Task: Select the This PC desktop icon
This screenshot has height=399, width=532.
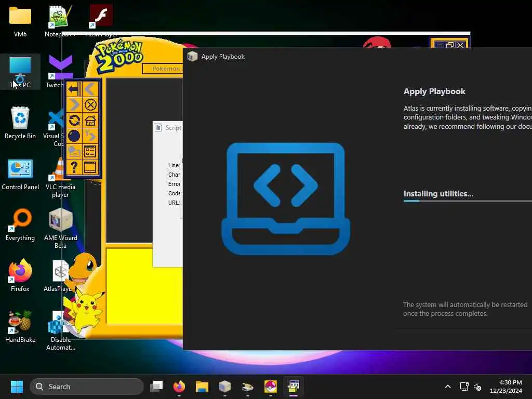Action: tap(20, 72)
